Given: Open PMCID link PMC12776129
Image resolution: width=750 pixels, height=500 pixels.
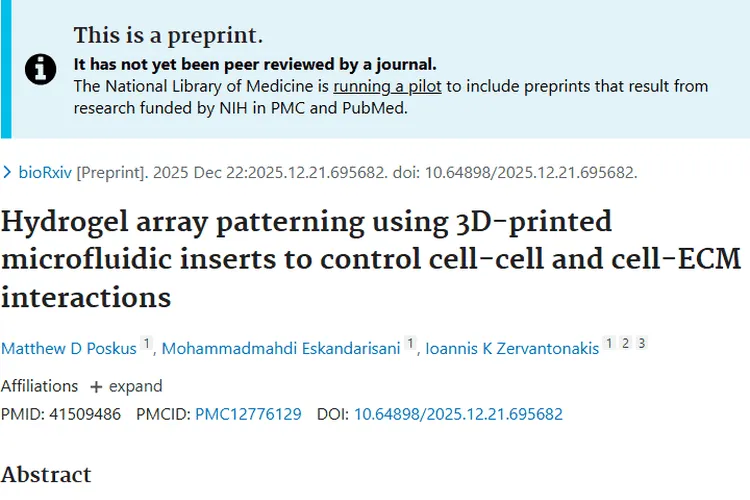Looking at the screenshot, I should click(x=248, y=414).
